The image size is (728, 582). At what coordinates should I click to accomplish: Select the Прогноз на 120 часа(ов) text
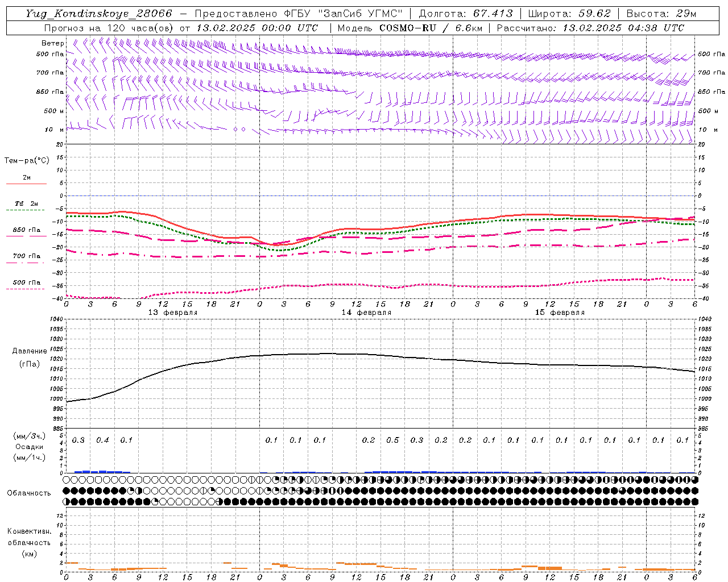coord(110,28)
